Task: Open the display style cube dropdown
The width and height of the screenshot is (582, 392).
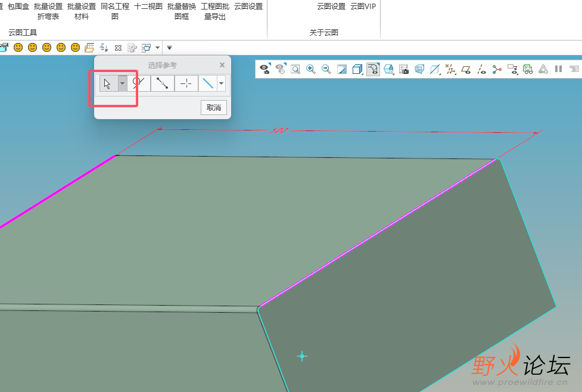Action: click(x=357, y=69)
